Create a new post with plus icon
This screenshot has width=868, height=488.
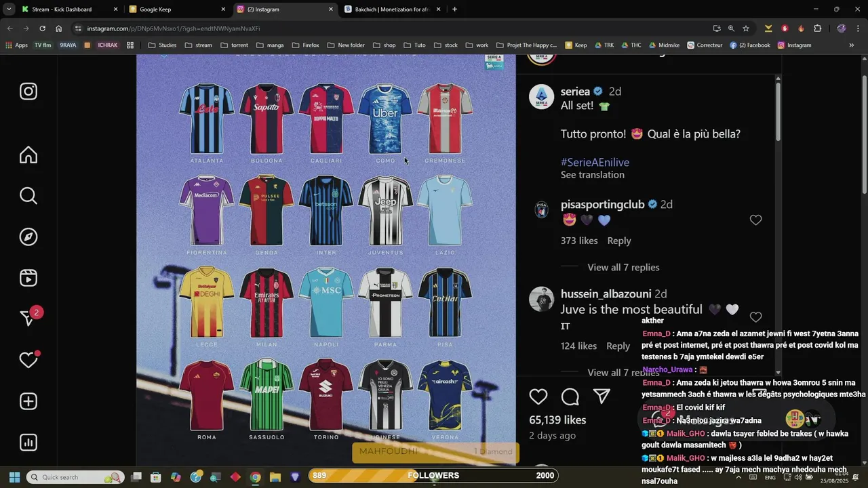28,401
